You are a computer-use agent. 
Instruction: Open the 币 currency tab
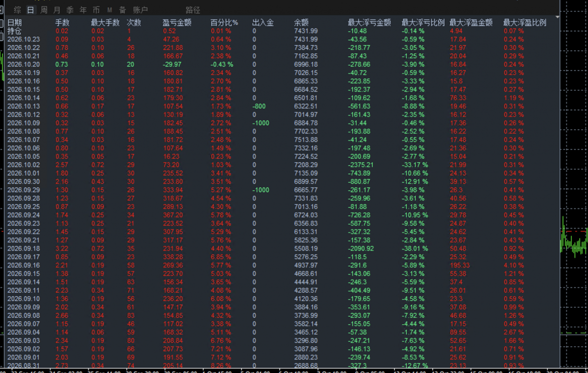(96, 10)
